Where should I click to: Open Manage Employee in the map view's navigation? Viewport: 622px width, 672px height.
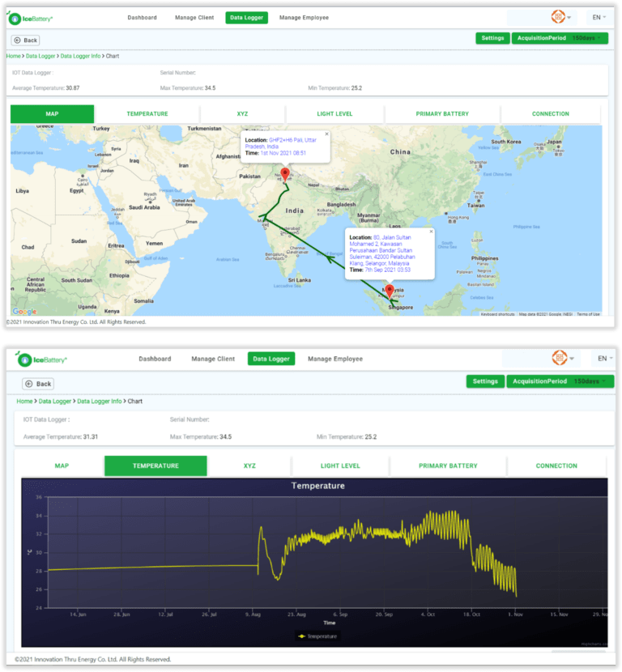point(304,17)
